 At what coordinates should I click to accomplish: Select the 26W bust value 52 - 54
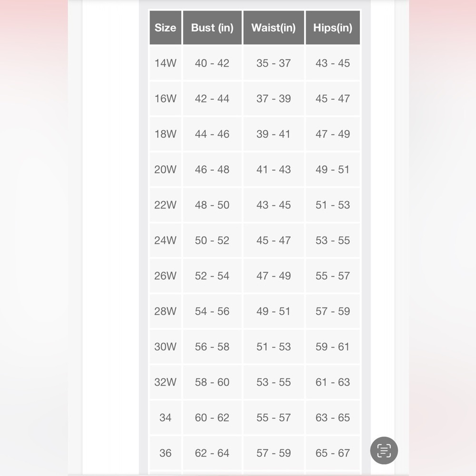212,276
